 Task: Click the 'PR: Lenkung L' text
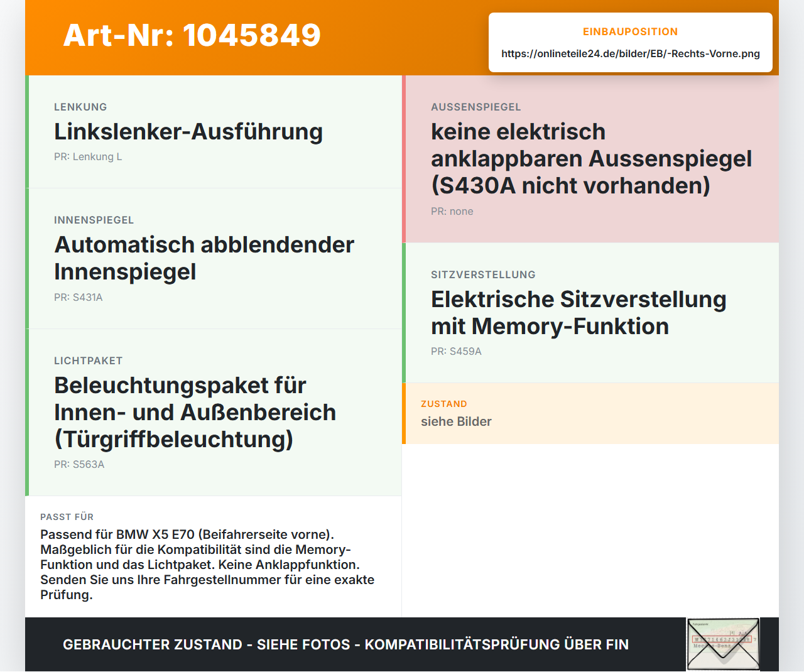coord(88,156)
